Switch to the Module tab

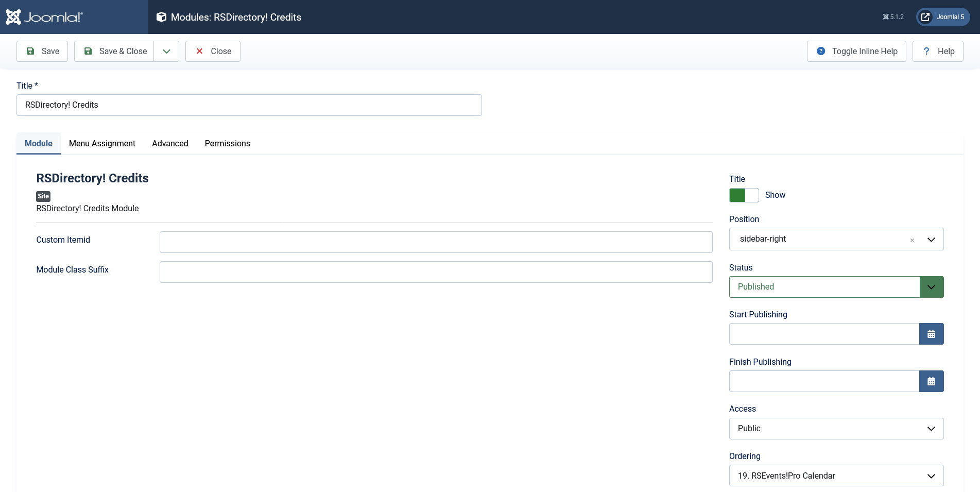[x=39, y=143]
